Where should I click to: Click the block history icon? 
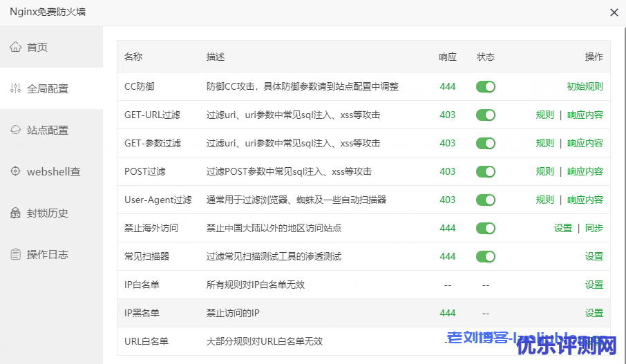tap(15, 213)
